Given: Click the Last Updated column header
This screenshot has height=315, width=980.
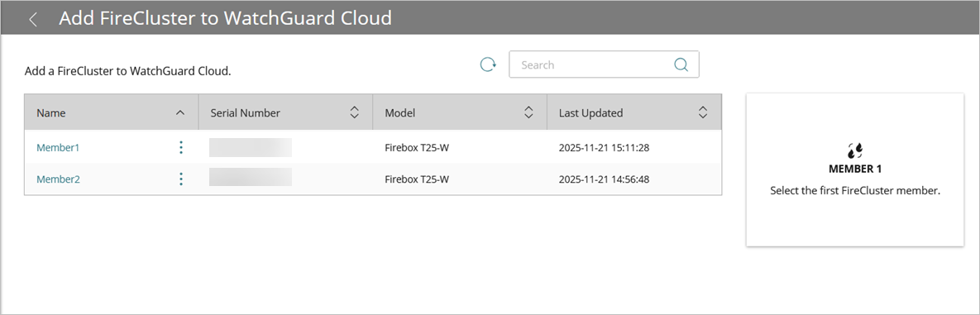Looking at the screenshot, I should click(634, 112).
